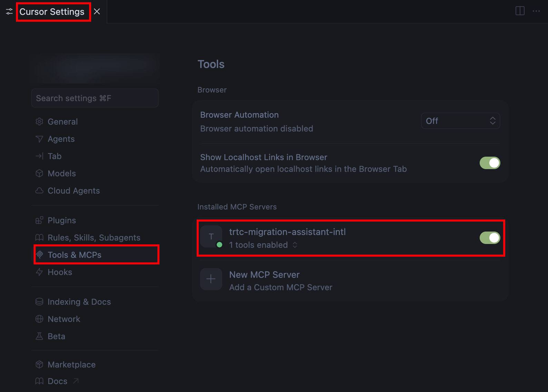
Task: Open the more actions ellipsis menu
Action: click(x=536, y=11)
